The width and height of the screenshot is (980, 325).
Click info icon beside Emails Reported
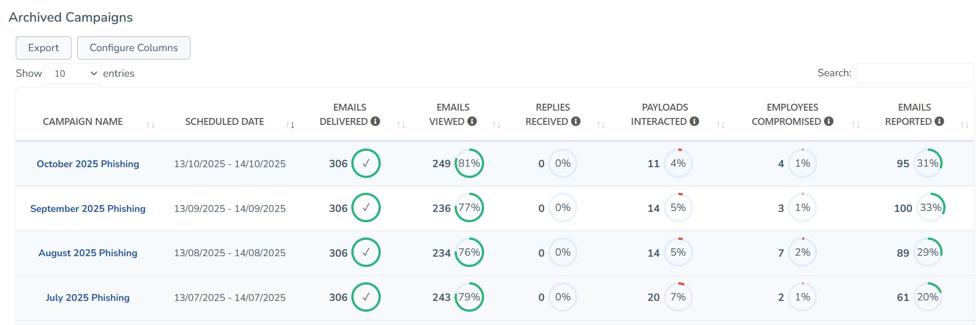pos(939,121)
